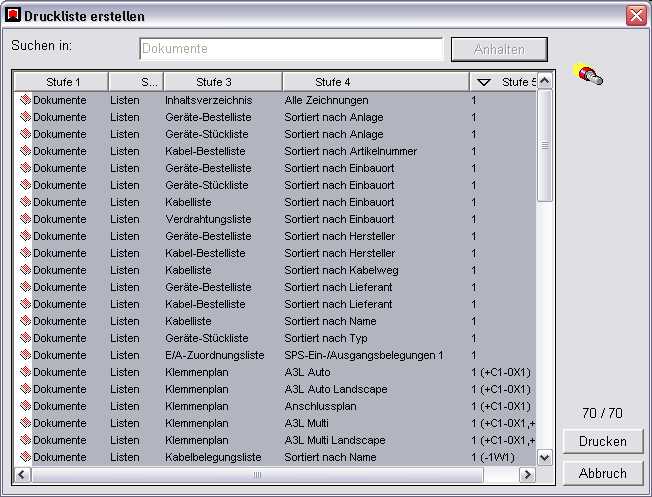Click the document icon of the Inhaltsverzeichnis row
652x497 pixels.
pyautogui.click(x=25, y=100)
